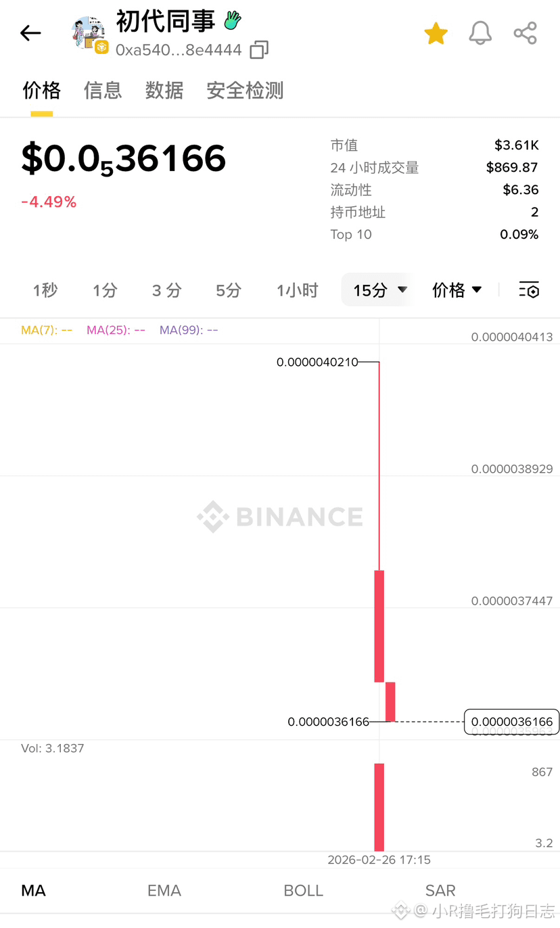Tap the share icon
The width and height of the screenshot is (560, 928).
point(525,33)
